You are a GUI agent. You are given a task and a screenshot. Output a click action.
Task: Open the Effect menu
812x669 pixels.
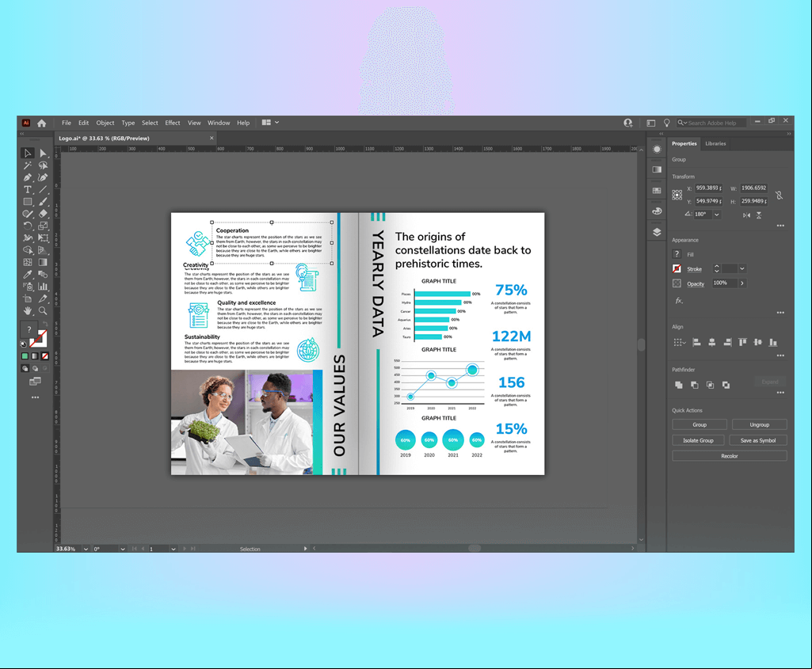point(173,123)
